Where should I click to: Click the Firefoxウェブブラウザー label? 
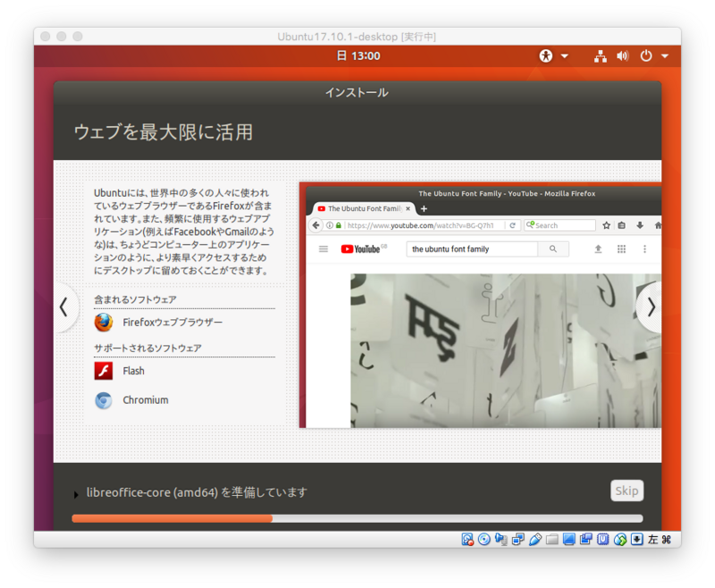172,323
